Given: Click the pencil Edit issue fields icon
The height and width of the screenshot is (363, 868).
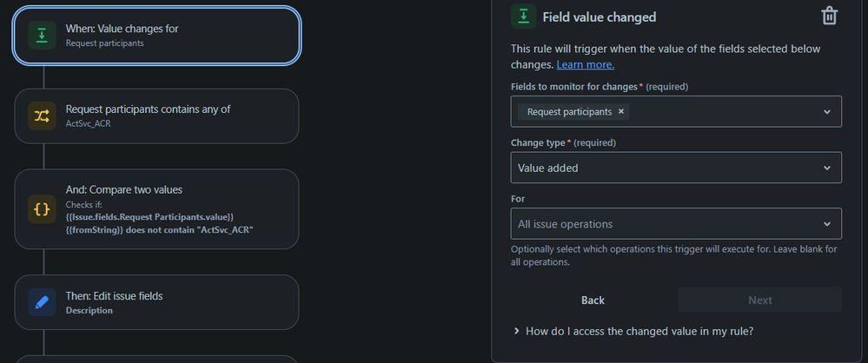Looking at the screenshot, I should coord(42,302).
